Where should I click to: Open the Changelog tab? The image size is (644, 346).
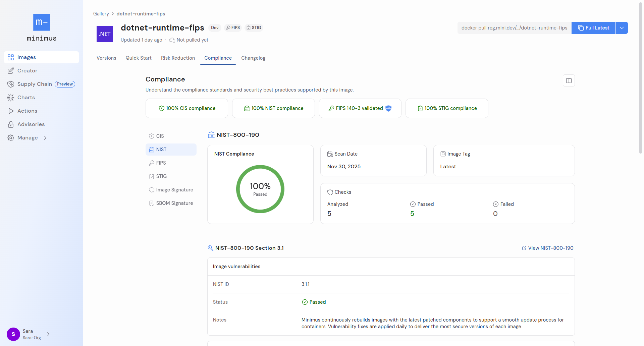(x=253, y=58)
